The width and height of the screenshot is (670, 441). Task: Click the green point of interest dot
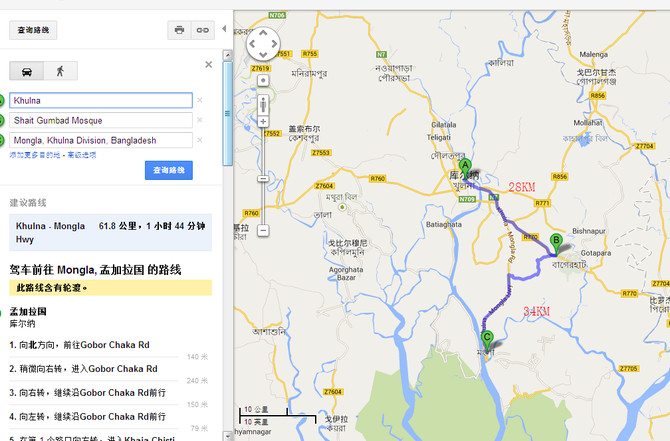point(342,207)
